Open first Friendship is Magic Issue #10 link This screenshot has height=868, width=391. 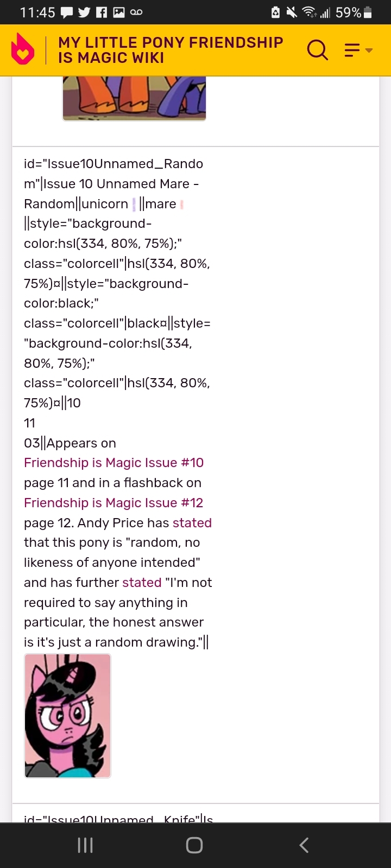pyautogui.click(x=113, y=463)
